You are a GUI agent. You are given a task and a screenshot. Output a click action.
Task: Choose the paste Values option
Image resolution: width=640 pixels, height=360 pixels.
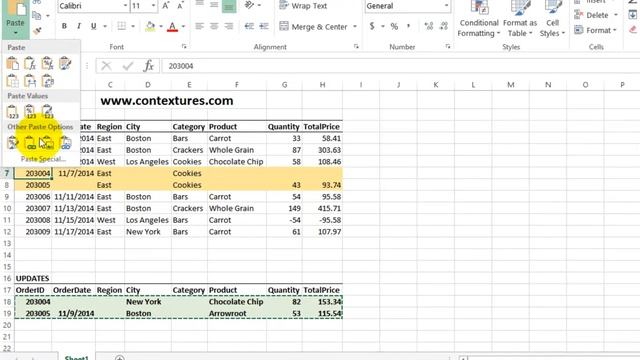tap(13, 111)
